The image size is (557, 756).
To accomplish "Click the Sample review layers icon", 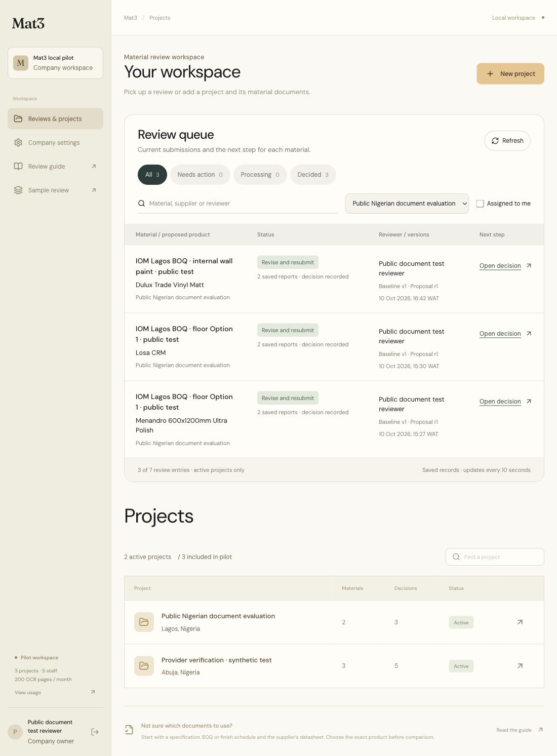I will [x=18, y=190].
